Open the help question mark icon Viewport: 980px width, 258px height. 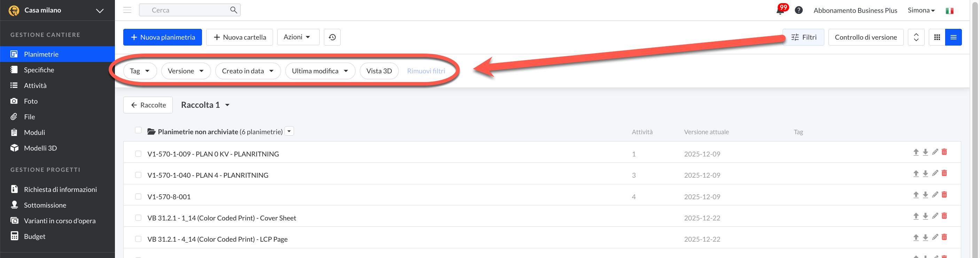[799, 10]
